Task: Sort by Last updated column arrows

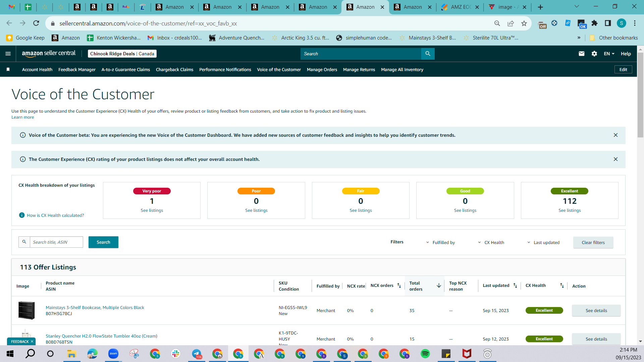Action: 515,286
